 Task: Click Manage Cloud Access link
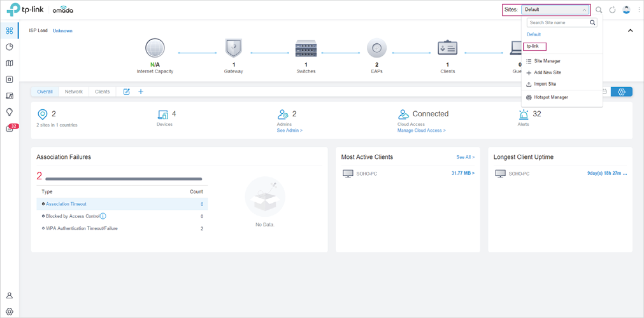tap(422, 130)
